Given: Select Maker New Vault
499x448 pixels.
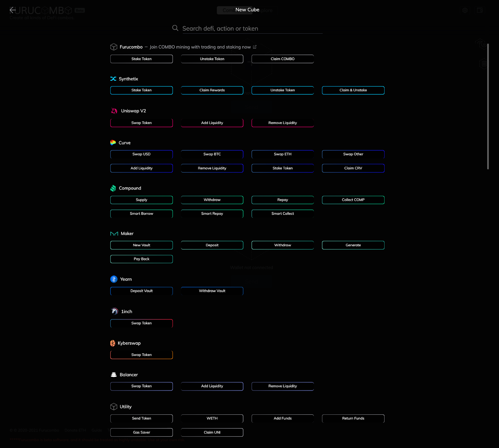Looking at the screenshot, I should coord(142,245).
